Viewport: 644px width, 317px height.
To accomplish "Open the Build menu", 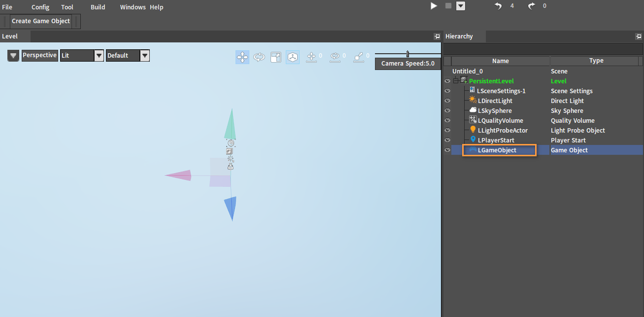I will pos(98,7).
